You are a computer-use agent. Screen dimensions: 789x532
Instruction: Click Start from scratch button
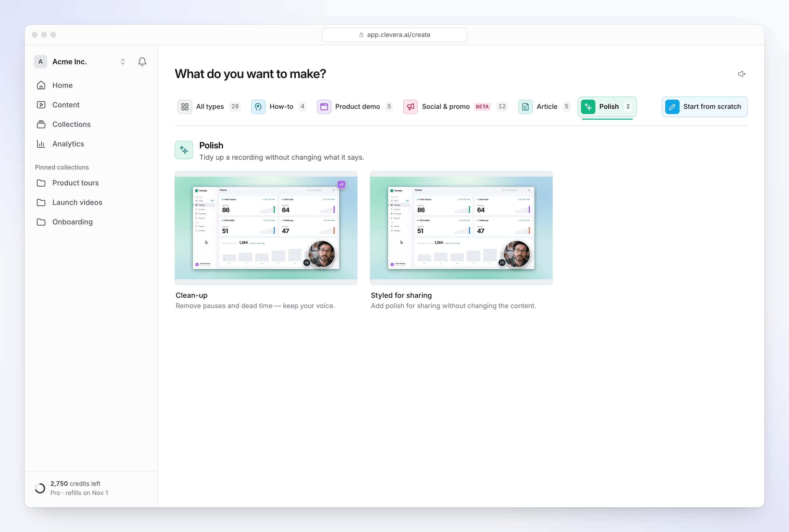[x=705, y=107]
